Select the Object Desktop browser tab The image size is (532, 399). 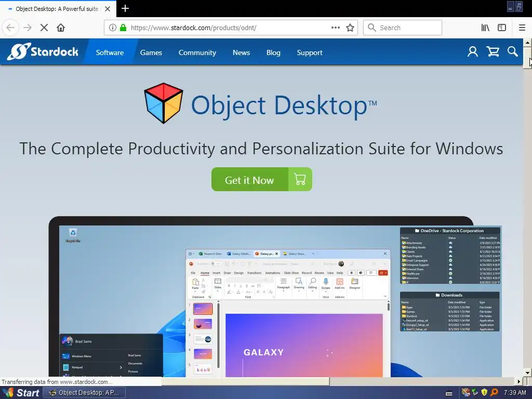coord(58,9)
